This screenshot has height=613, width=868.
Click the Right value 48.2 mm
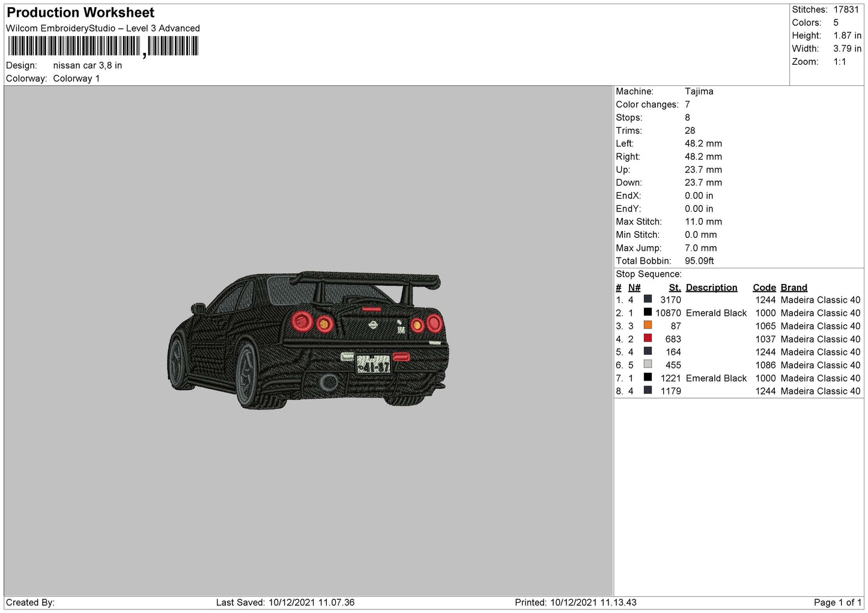pos(703,157)
